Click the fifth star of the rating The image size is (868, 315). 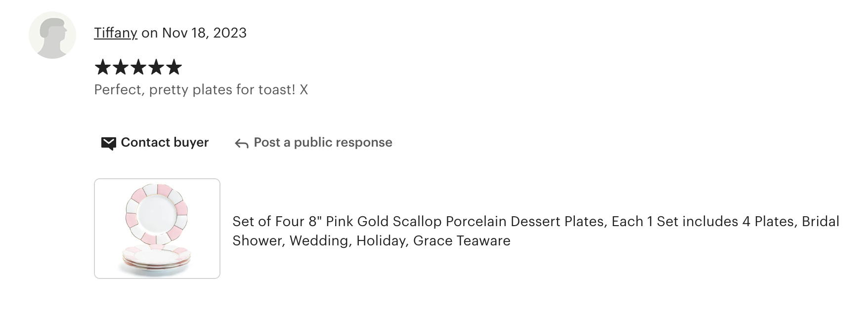(174, 67)
